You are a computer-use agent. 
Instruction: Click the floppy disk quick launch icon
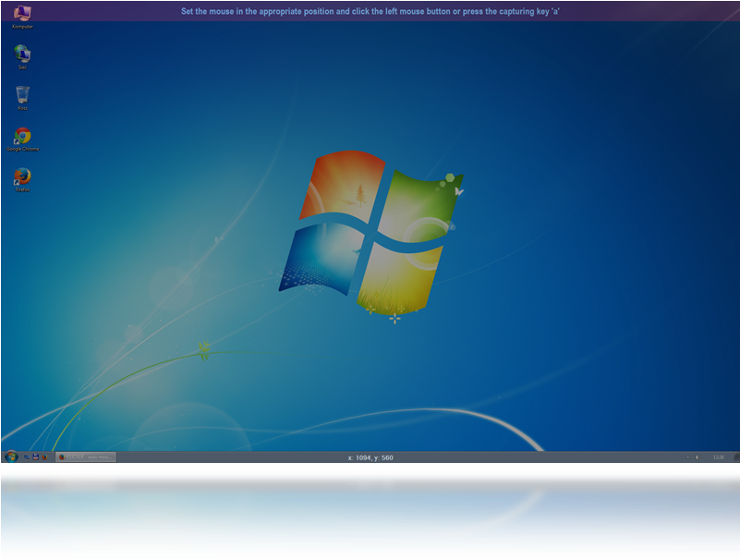(x=35, y=457)
